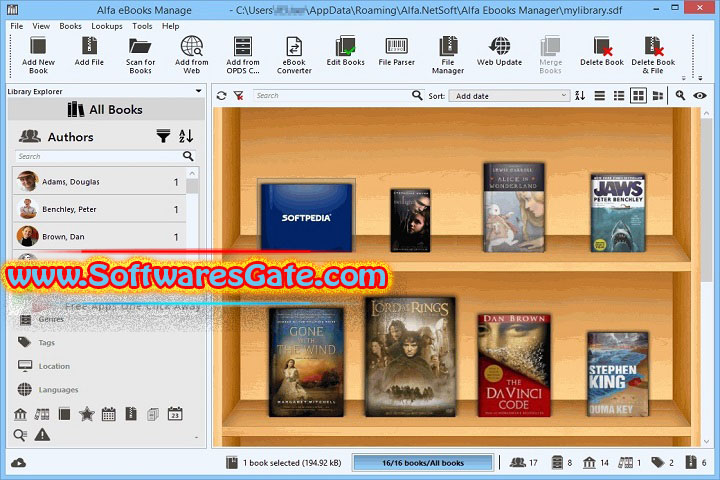Clear the filter with red-X funnel icon
The width and height of the screenshot is (720, 480).
pyautogui.click(x=238, y=96)
